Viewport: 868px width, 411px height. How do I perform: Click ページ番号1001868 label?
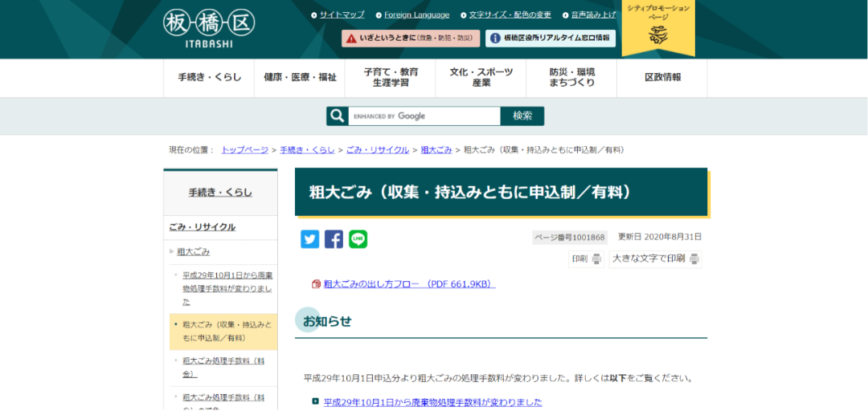coord(570,238)
